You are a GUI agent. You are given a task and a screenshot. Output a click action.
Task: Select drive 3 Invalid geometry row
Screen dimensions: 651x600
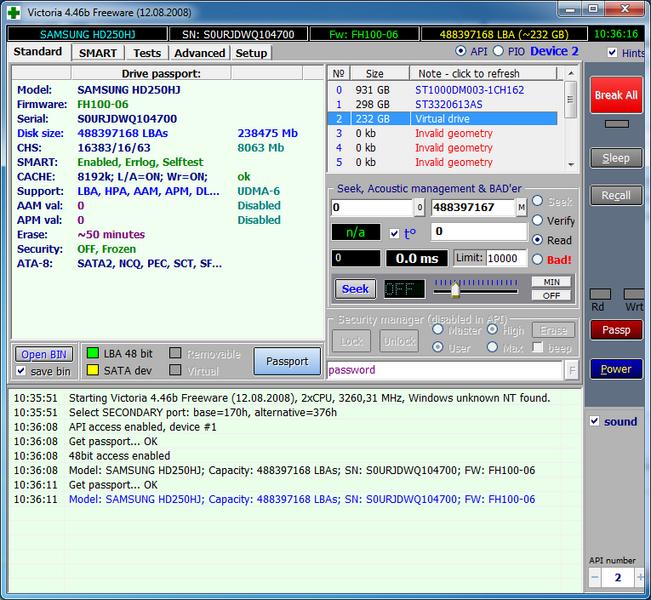(443, 133)
